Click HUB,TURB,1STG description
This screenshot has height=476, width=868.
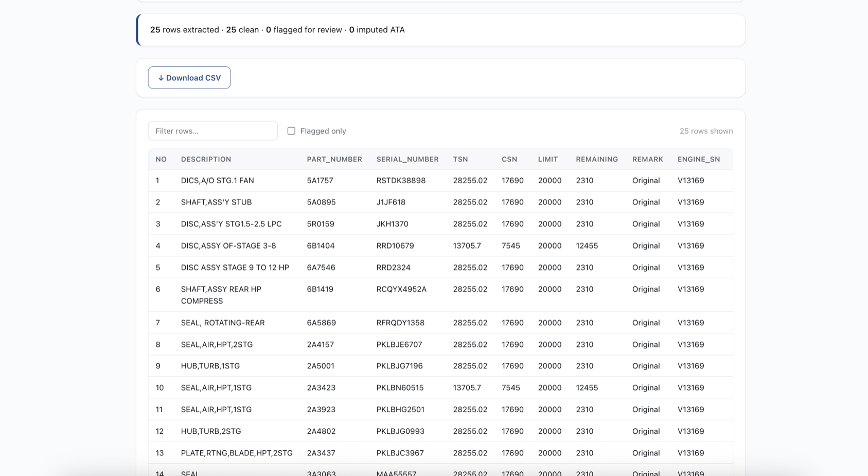click(210, 366)
